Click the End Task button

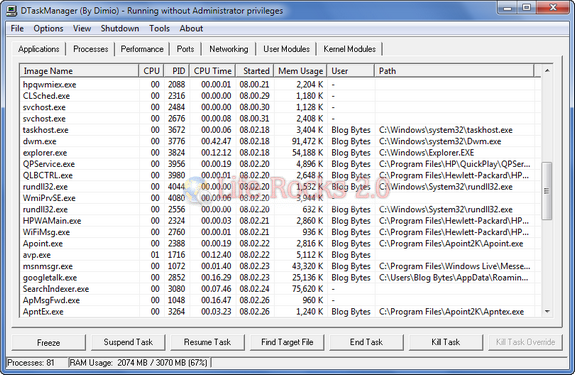pos(366,342)
